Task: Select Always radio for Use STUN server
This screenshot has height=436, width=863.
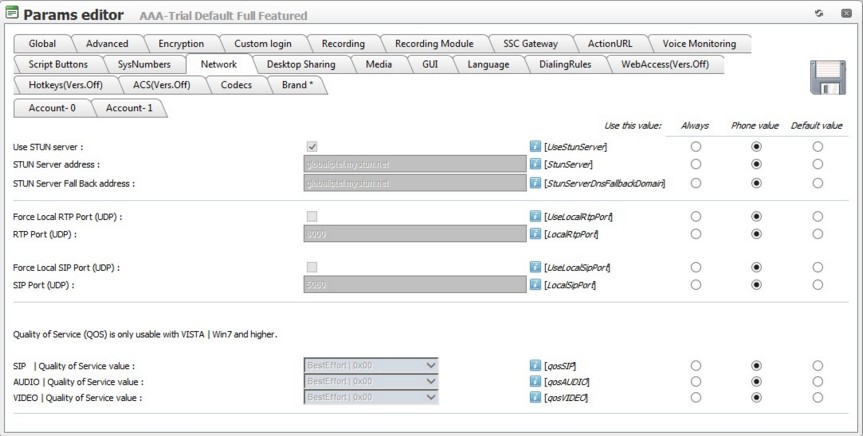Action: (x=695, y=147)
